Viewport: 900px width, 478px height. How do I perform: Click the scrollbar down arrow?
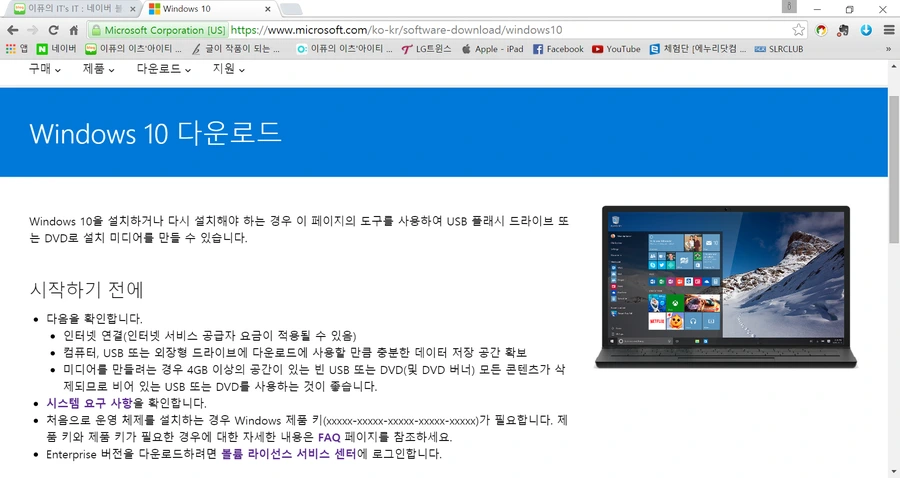pyautogui.click(x=894, y=473)
